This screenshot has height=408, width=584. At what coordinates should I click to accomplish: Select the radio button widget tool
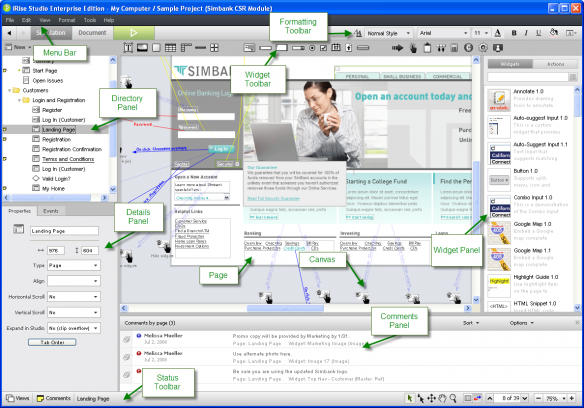click(312, 48)
